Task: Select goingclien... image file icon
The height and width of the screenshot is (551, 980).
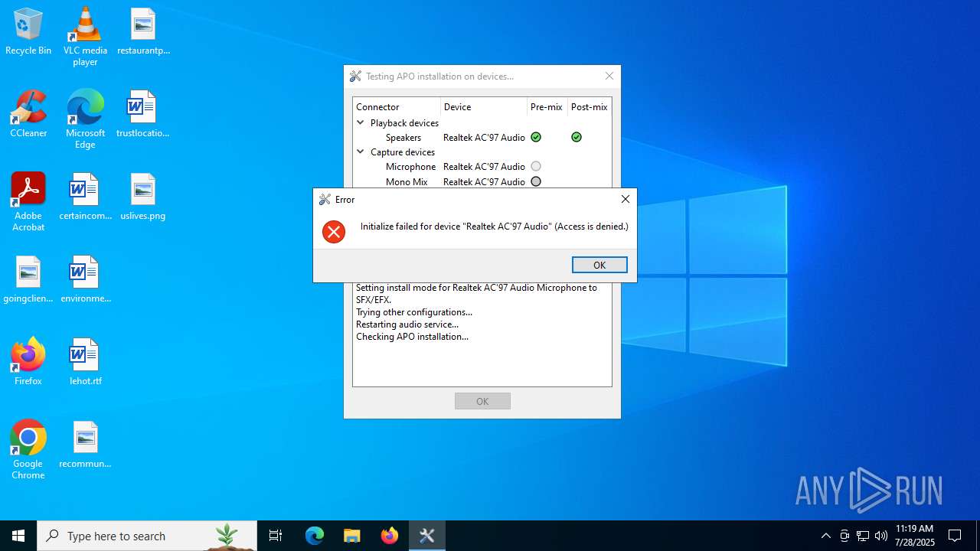Action: click(28, 280)
